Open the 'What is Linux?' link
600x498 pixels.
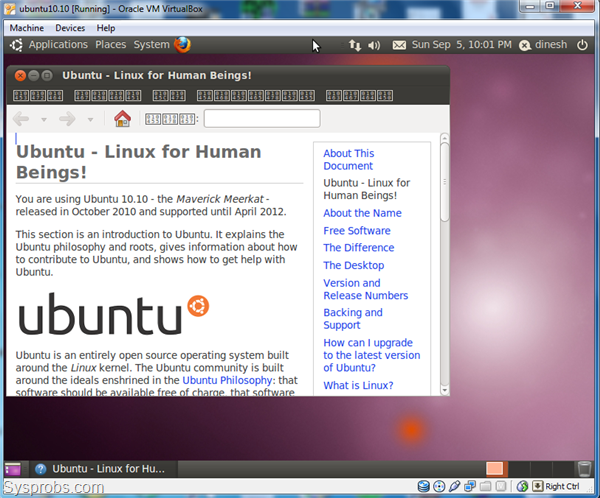click(358, 385)
